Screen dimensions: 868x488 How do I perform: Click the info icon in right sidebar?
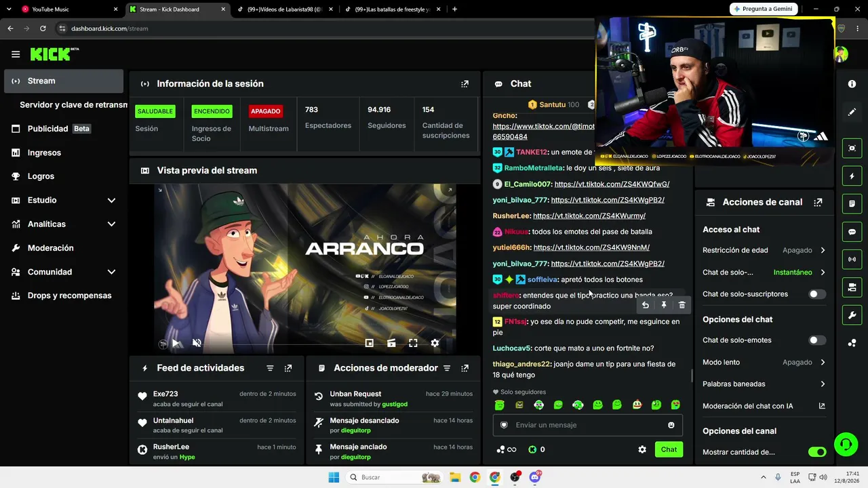point(852,83)
